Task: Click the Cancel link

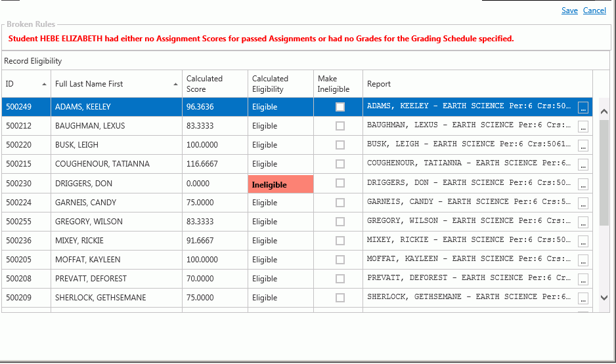Action: click(594, 10)
